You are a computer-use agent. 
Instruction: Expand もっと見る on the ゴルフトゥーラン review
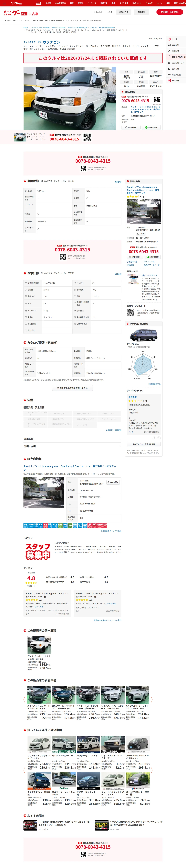(39, 607)
